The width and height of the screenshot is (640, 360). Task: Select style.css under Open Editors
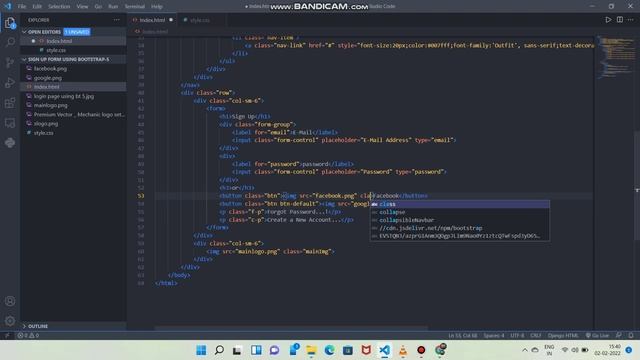click(73, 50)
